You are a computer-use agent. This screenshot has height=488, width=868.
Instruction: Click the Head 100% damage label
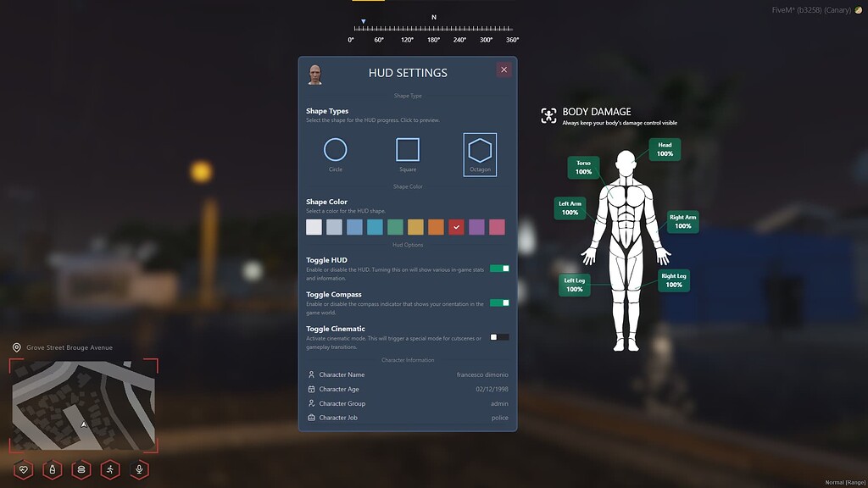pyautogui.click(x=665, y=150)
